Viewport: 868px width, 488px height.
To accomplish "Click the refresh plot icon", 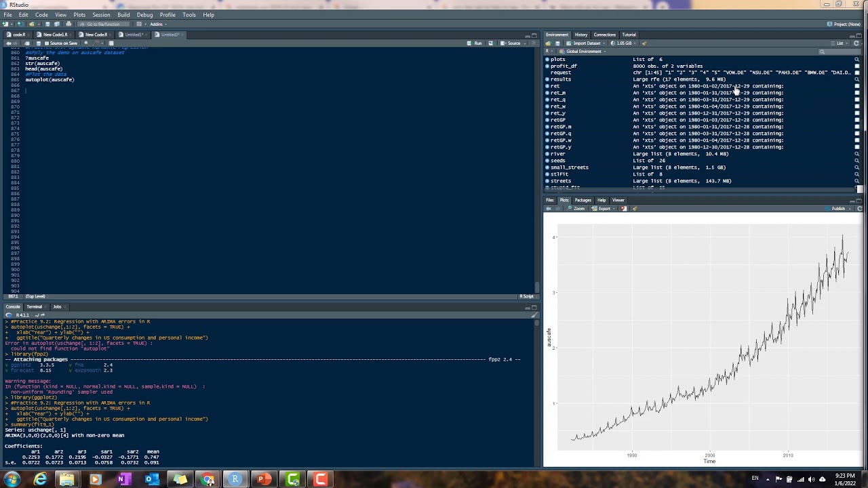I will pos(860,209).
